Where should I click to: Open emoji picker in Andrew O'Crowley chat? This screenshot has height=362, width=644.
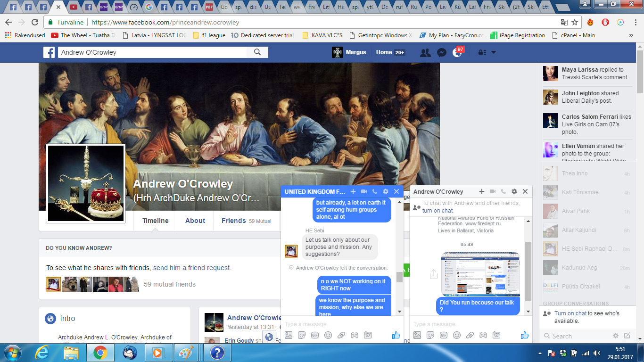pyautogui.click(x=457, y=335)
